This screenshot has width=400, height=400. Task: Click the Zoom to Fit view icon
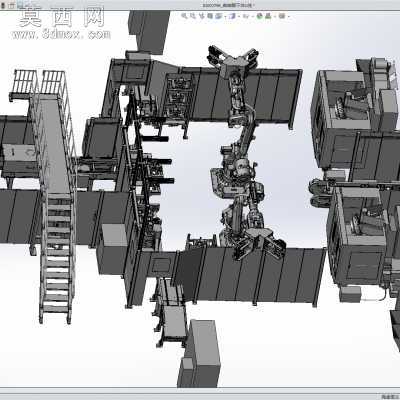click(184, 16)
